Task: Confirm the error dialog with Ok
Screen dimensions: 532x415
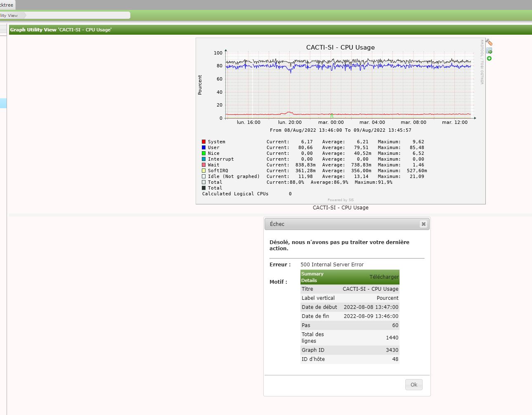Action: point(414,384)
